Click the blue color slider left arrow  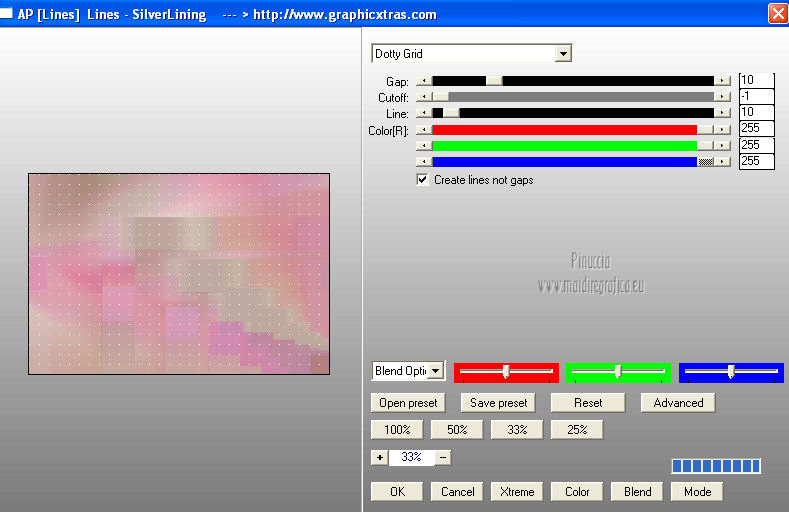pos(424,161)
